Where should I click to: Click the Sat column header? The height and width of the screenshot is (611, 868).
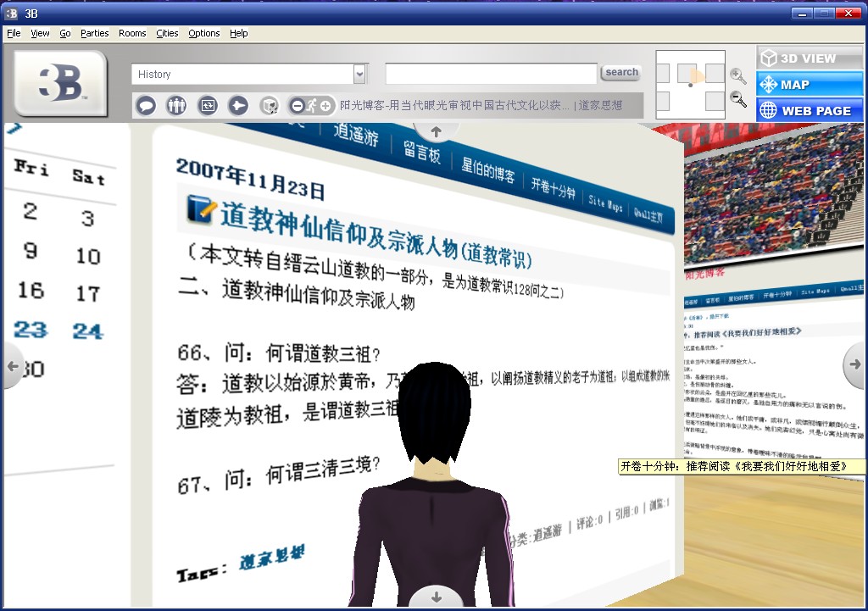(88, 177)
